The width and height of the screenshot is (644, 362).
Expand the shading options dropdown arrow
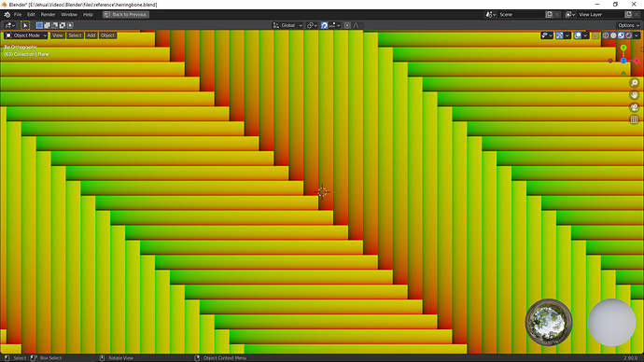click(637, 35)
